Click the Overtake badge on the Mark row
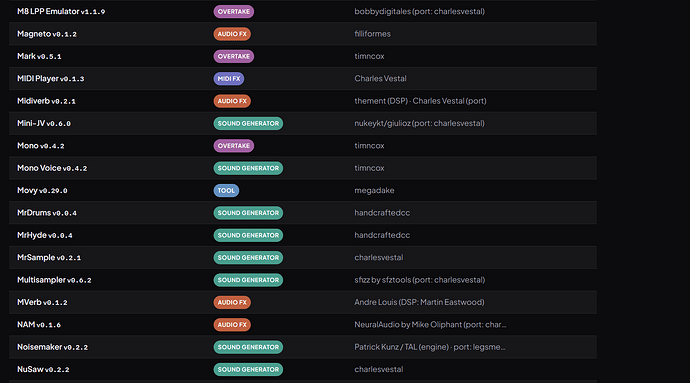Screen dimensions: 690x383 coord(234,56)
